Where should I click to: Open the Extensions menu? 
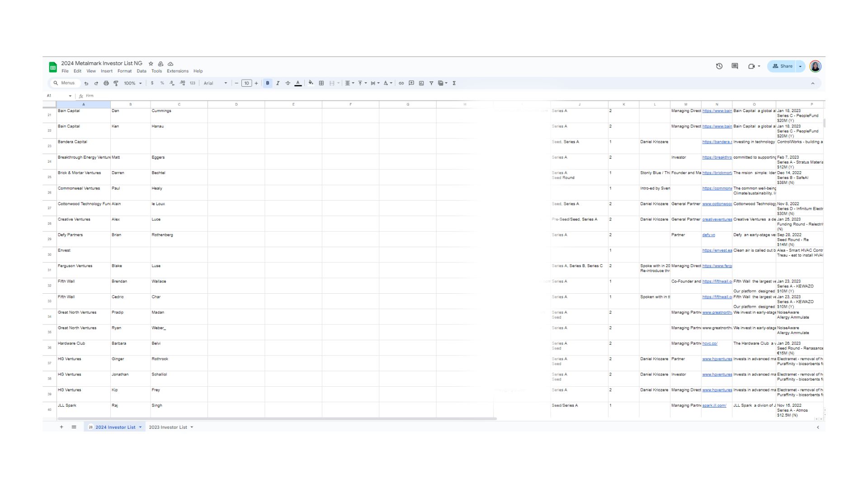tap(178, 71)
